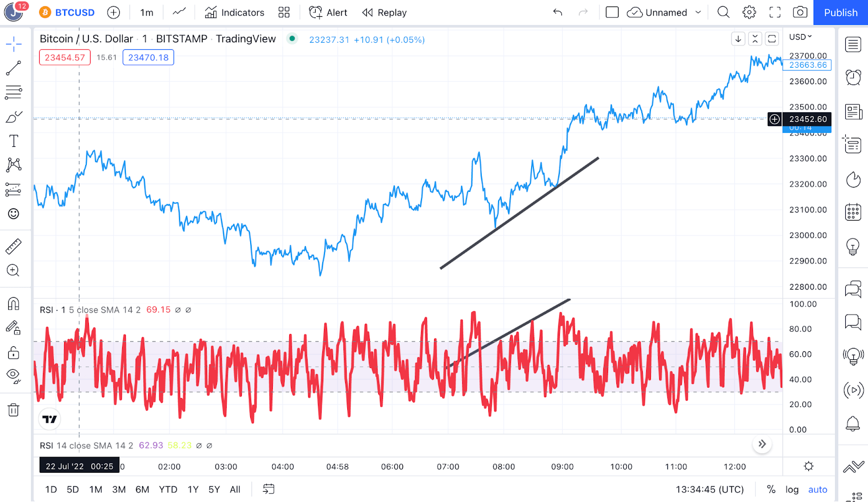Open the go to date picker
Image resolution: width=868 pixels, height=502 pixels.
[x=269, y=490]
